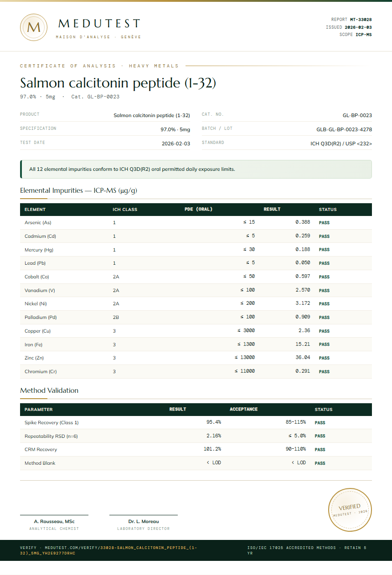Select the MEDUTEST brand name heading
The width and height of the screenshot is (392, 575).
(99, 24)
